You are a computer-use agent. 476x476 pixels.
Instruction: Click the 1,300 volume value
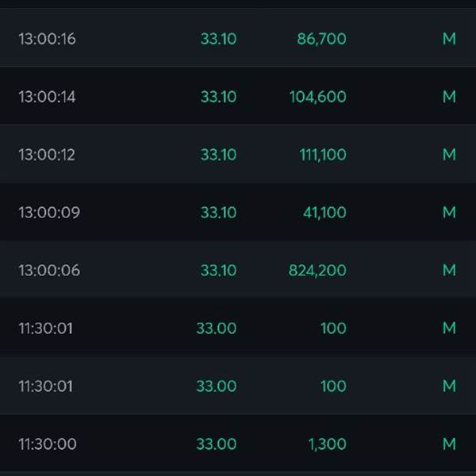coord(327,443)
